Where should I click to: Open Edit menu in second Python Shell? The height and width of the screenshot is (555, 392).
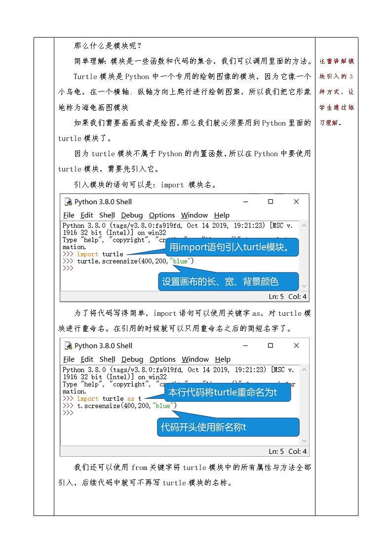87,359
